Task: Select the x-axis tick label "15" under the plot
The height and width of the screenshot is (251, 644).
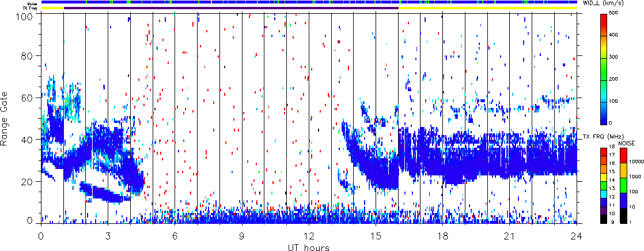Action: coord(376,235)
